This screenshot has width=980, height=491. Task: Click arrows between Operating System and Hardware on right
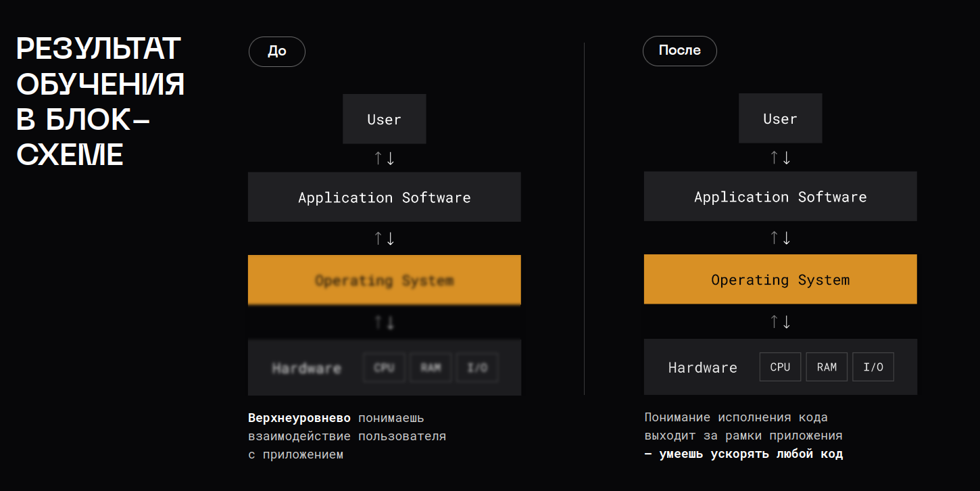780,322
